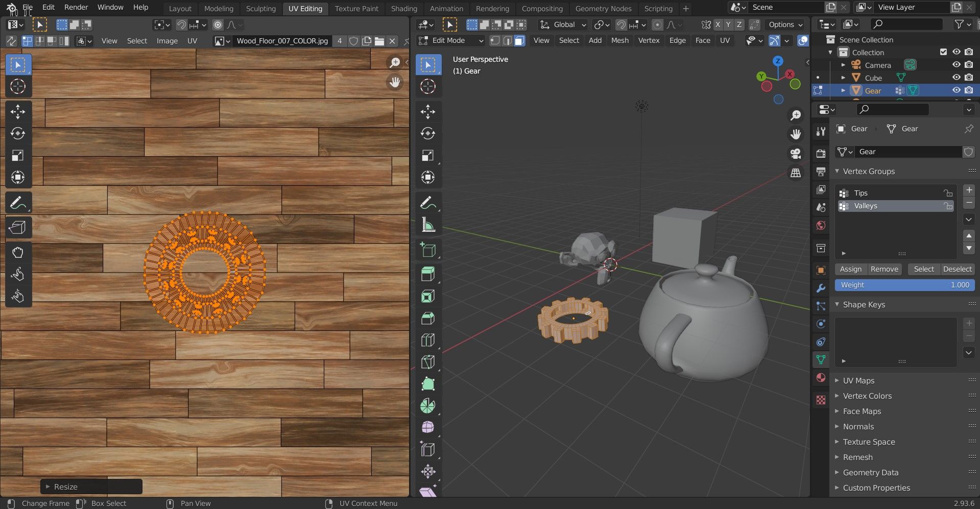
Task: Switch to the Shading workspace tab
Action: [x=404, y=9]
